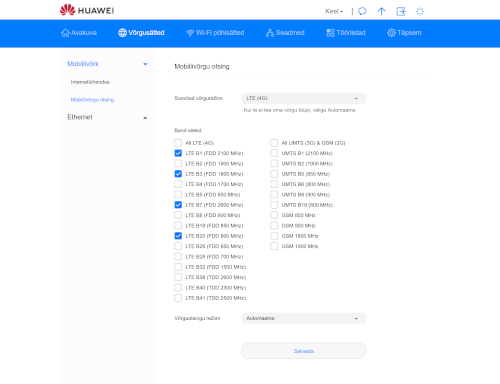The height and width of the screenshot is (384, 500).
Task: Open Internetiühendus in the sidebar
Action: pyautogui.click(x=90, y=82)
